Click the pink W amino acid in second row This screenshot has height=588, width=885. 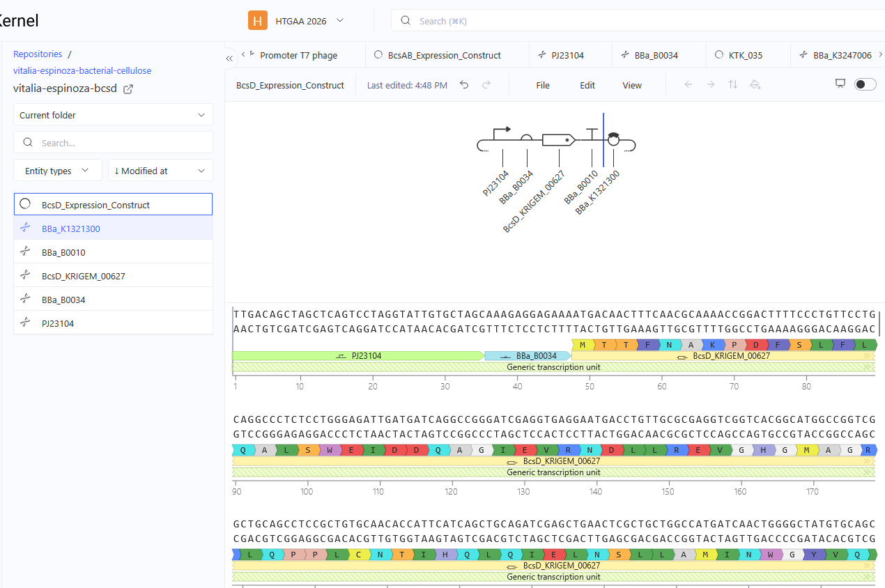pos(330,450)
